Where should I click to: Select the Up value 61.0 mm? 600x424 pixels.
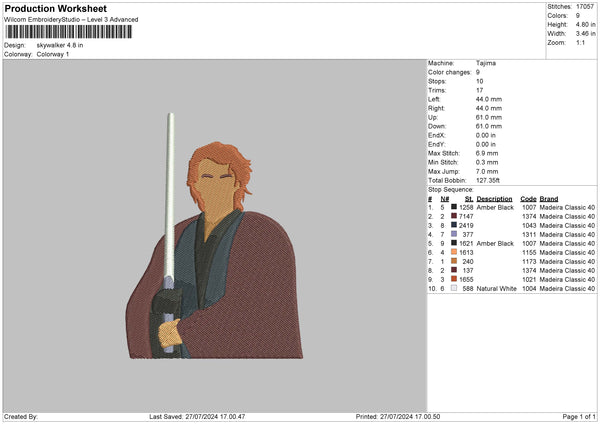click(489, 117)
